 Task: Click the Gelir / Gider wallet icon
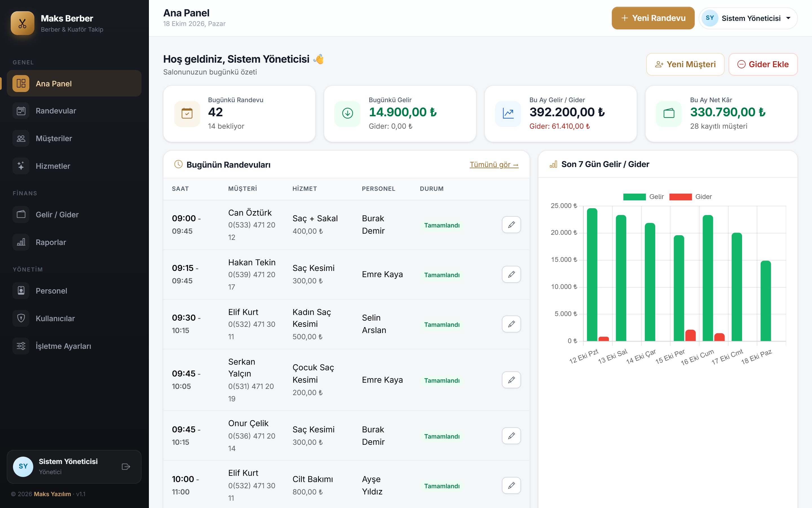21,214
